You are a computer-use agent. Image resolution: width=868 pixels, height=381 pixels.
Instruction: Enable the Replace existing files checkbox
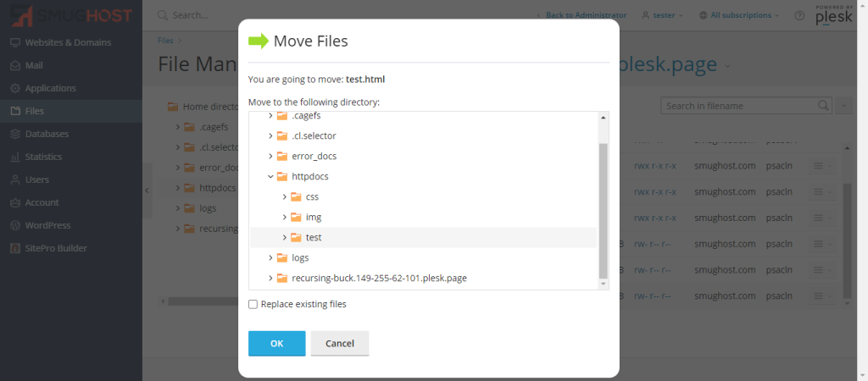click(x=253, y=304)
